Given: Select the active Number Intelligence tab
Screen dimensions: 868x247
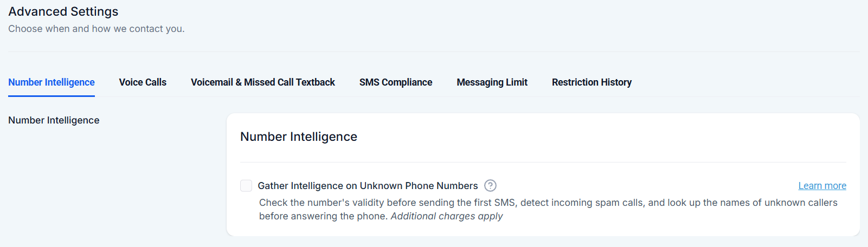Looking at the screenshot, I should coord(52,82).
